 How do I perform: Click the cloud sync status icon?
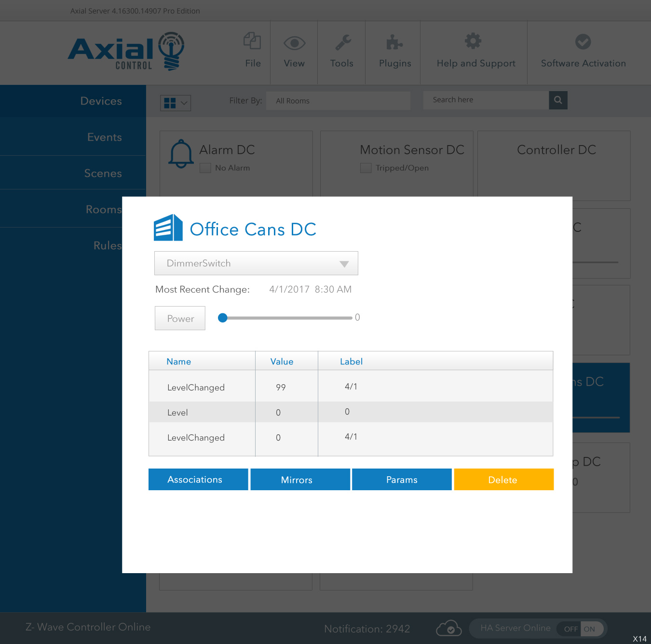click(448, 629)
